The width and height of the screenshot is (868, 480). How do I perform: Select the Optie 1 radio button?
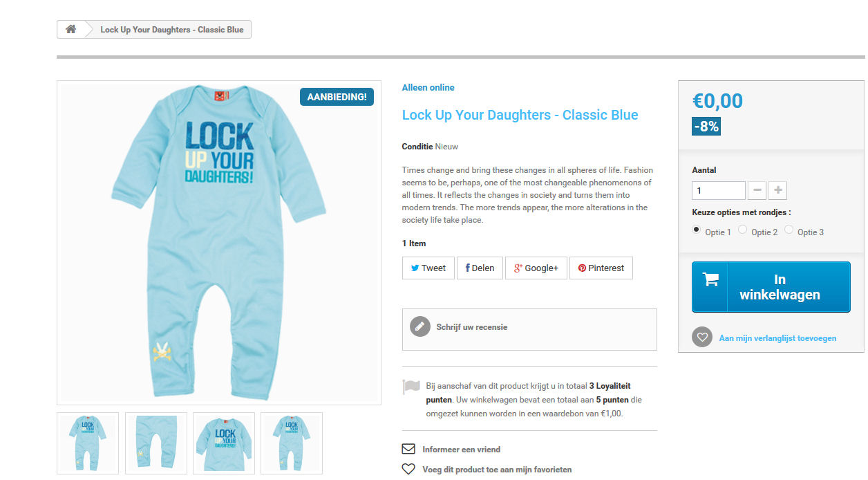pos(697,230)
